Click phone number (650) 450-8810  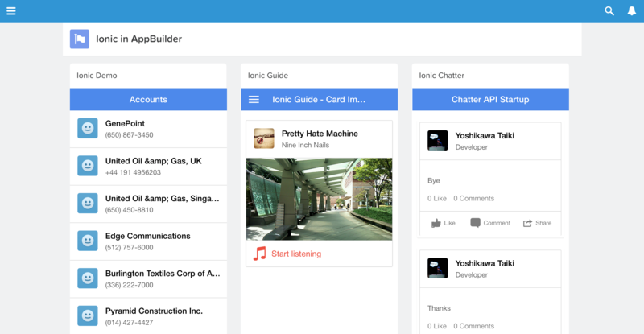pyautogui.click(x=129, y=210)
